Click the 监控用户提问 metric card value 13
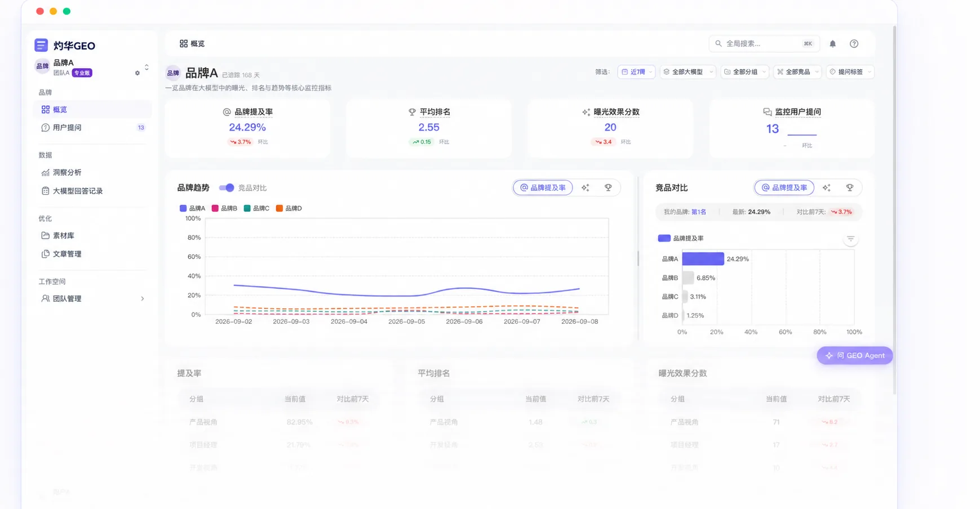980x509 pixels. click(772, 129)
